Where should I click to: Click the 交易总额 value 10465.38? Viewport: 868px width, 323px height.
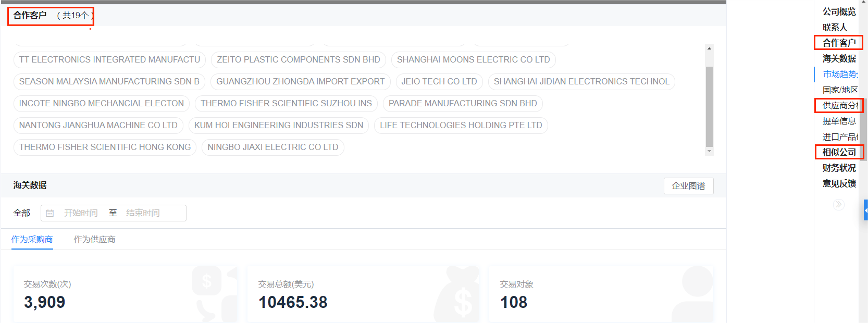click(x=293, y=302)
